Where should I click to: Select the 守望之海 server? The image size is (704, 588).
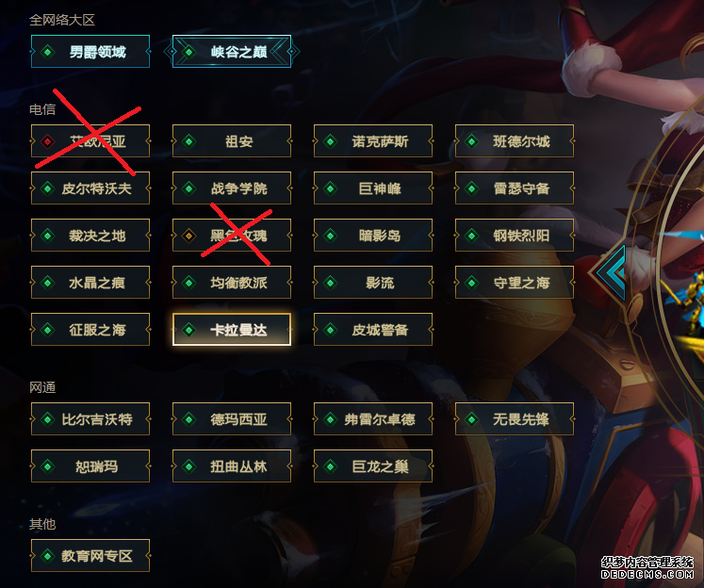[x=515, y=283]
